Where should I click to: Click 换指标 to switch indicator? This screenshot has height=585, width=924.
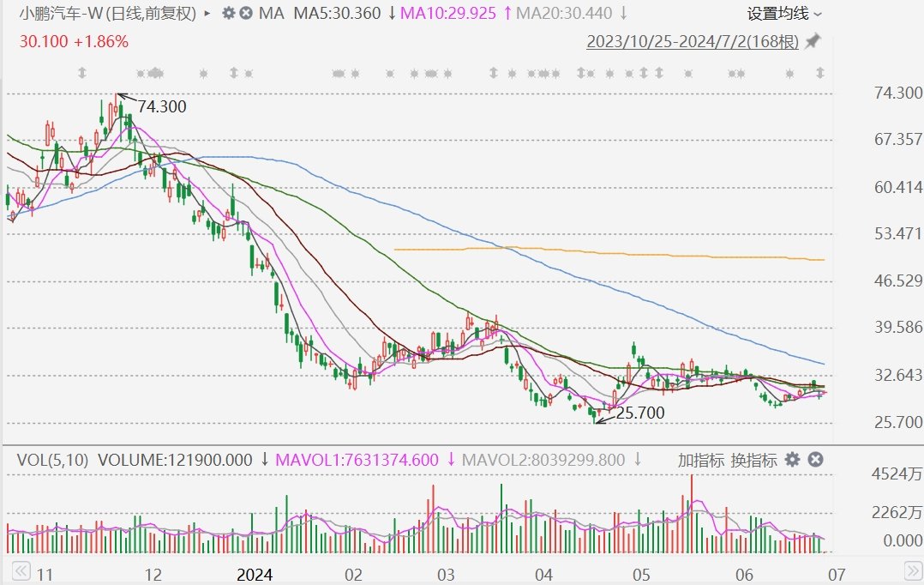tap(754, 461)
